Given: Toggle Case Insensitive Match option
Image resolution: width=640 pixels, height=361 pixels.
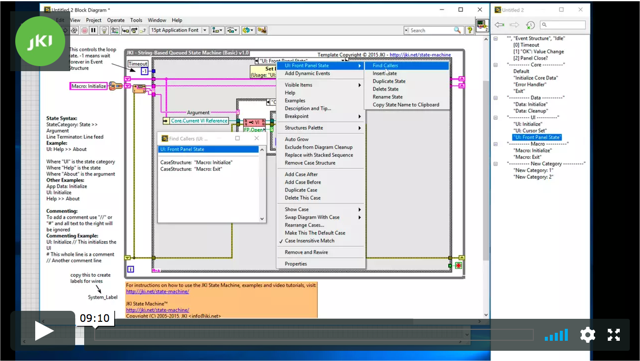Looking at the screenshot, I should point(310,241).
